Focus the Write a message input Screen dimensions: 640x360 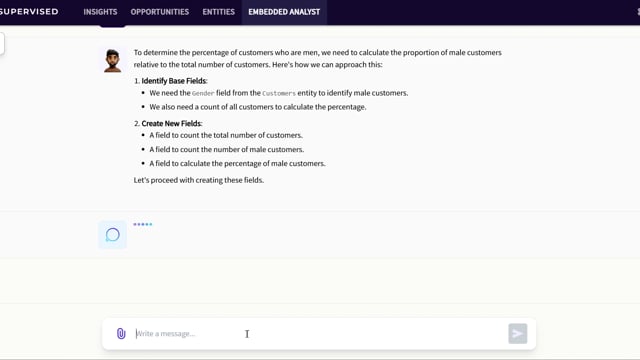point(318,333)
